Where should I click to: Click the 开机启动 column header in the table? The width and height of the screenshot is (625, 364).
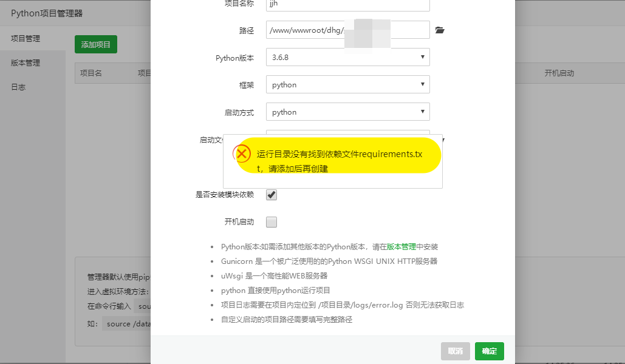(559, 73)
